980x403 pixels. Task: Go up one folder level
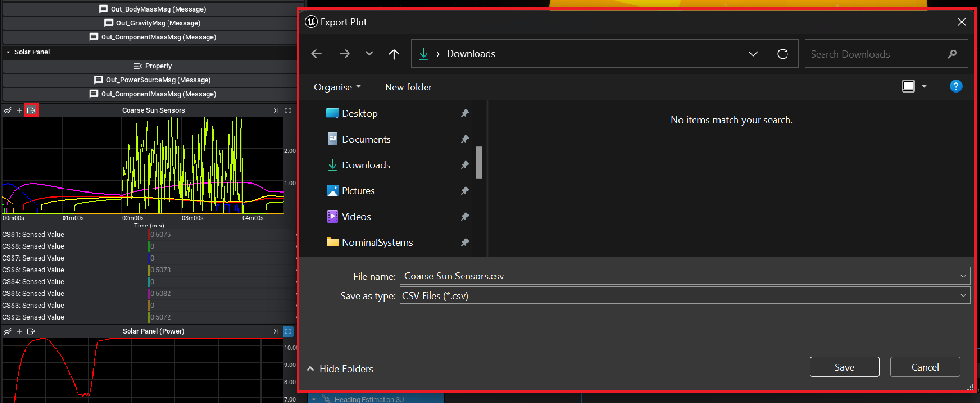coord(394,54)
